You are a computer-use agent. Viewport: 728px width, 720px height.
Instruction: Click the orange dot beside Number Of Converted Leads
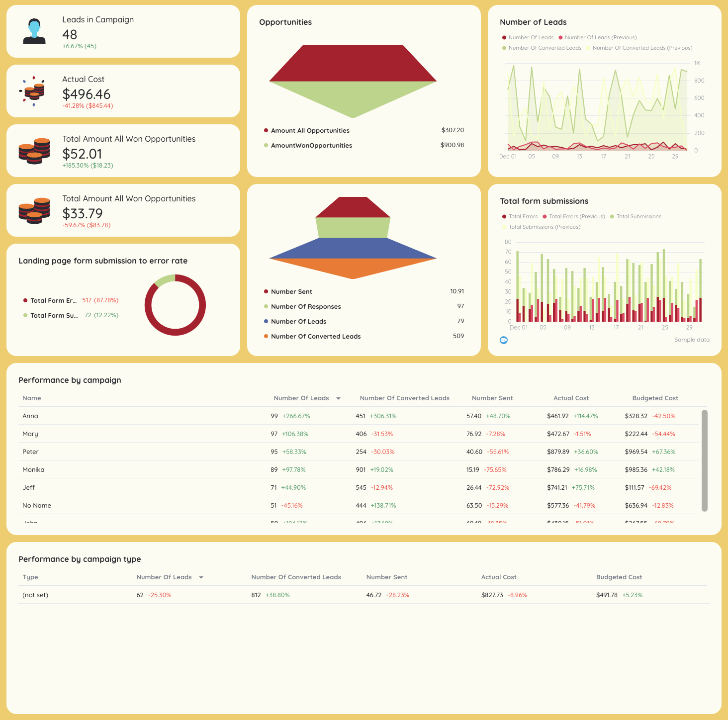[266, 336]
